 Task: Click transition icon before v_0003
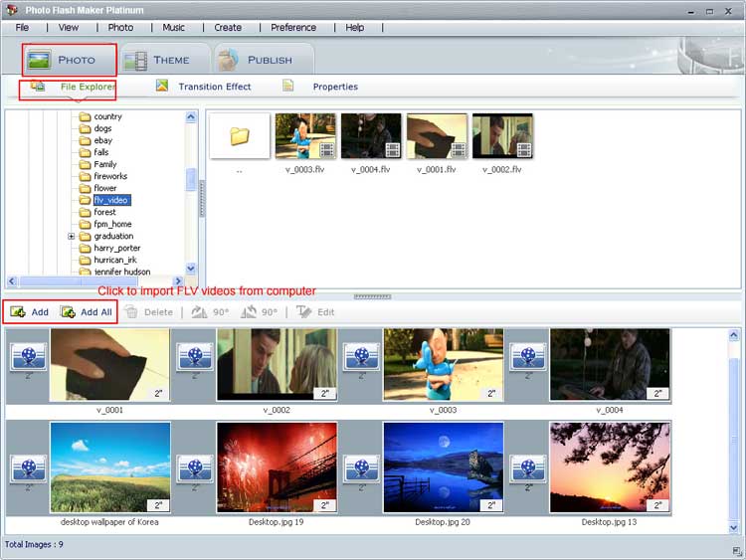coord(362,357)
